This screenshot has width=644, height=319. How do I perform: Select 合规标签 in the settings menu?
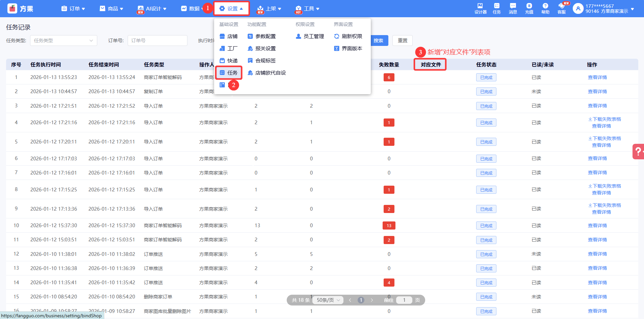[262, 60]
